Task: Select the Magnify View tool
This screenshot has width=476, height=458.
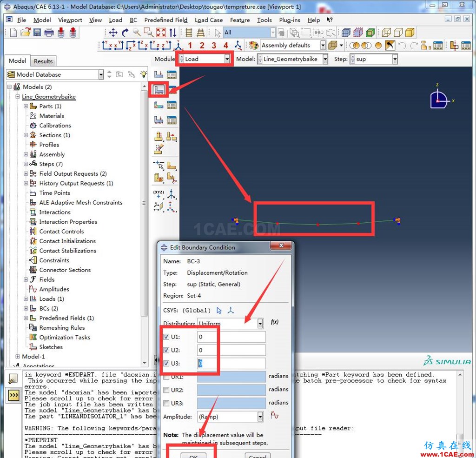Action: click(x=137, y=32)
